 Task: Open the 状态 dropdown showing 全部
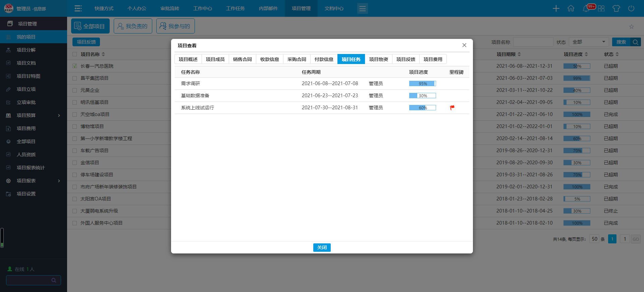[589, 42]
